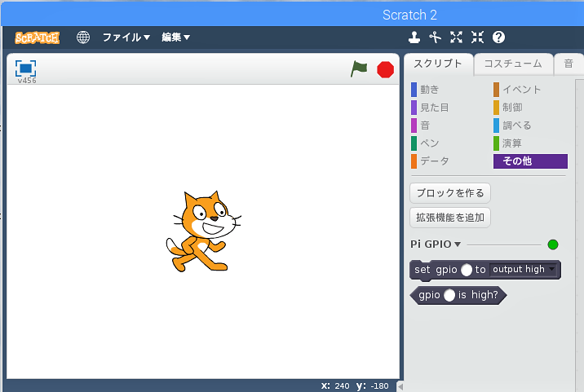Open the ファイル menu

(126, 37)
